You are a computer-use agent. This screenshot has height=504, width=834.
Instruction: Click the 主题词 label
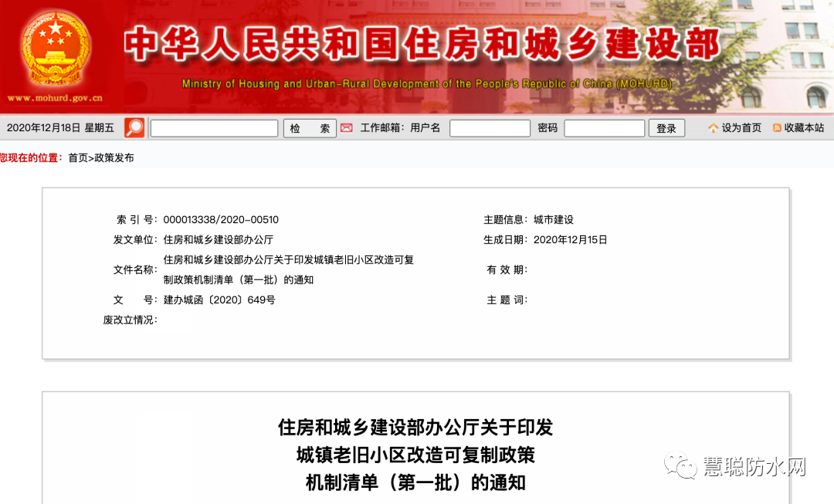click(x=507, y=299)
